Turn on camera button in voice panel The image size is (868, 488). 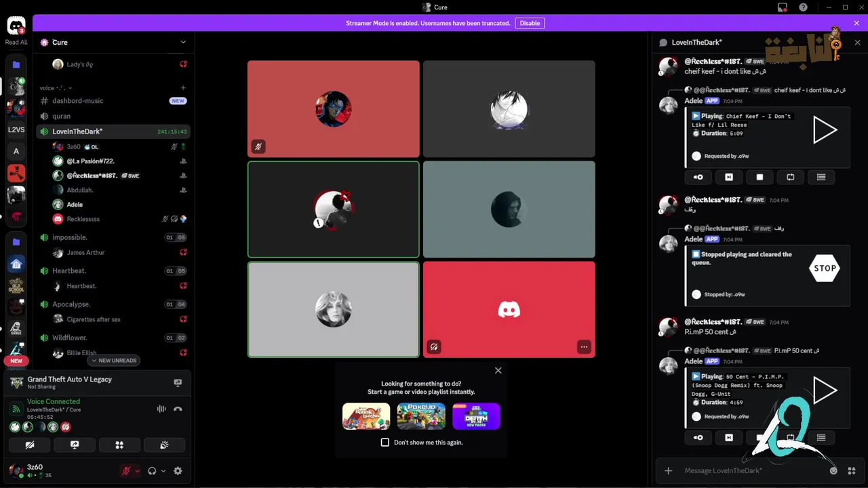click(29, 445)
